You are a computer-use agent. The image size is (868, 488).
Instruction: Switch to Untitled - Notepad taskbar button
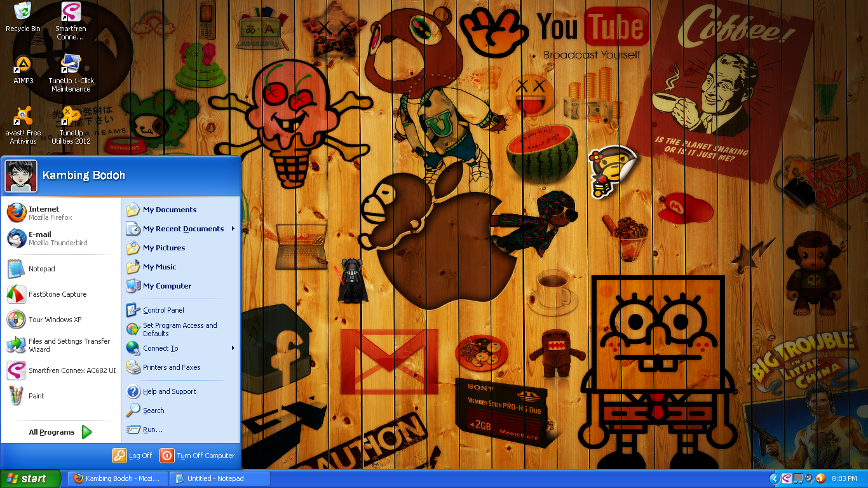click(x=220, y=478)
